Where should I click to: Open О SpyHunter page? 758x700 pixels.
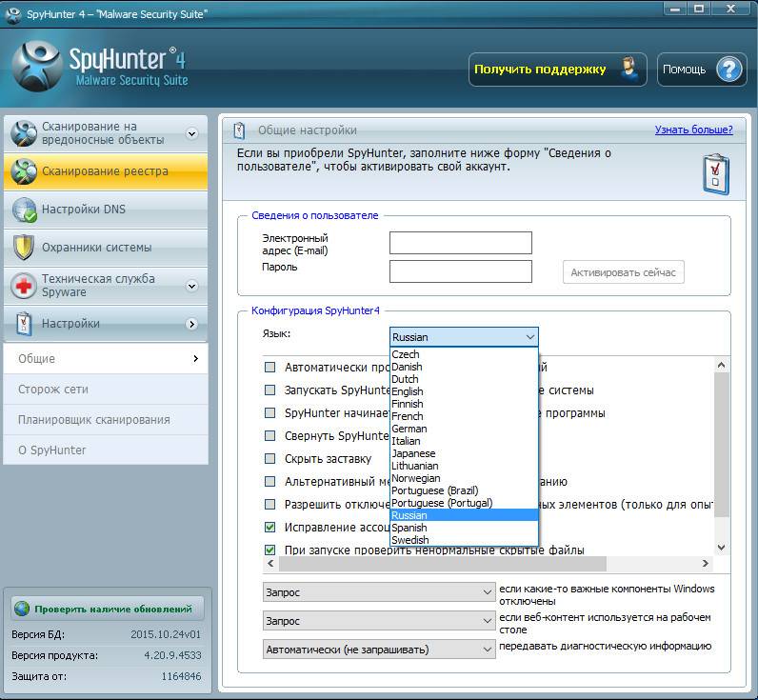(x=106, y=450)
